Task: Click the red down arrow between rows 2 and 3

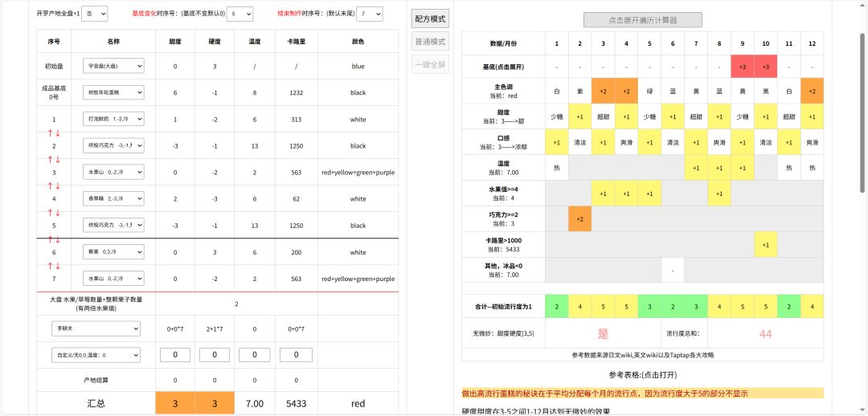Action: pos(58,159)
